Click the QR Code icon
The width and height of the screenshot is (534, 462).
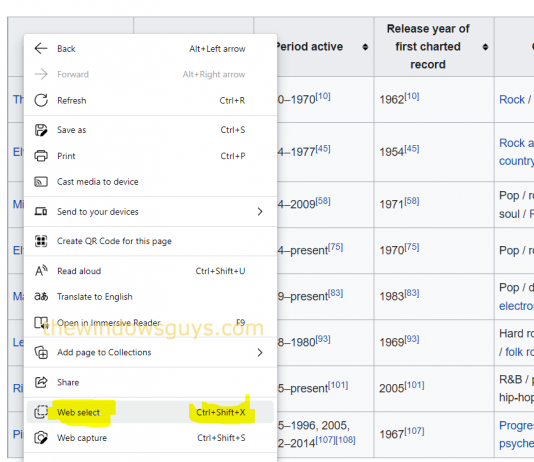(x=41, y=241)
